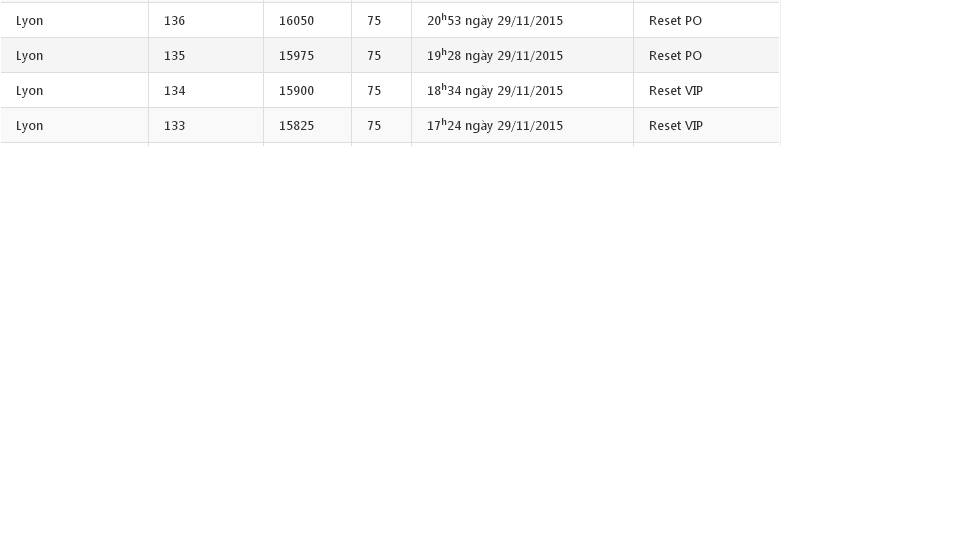Click Reset VIP in the 134 row
Image resolution: width=960 pixels, height=540 pixels.
coord(676,91)
